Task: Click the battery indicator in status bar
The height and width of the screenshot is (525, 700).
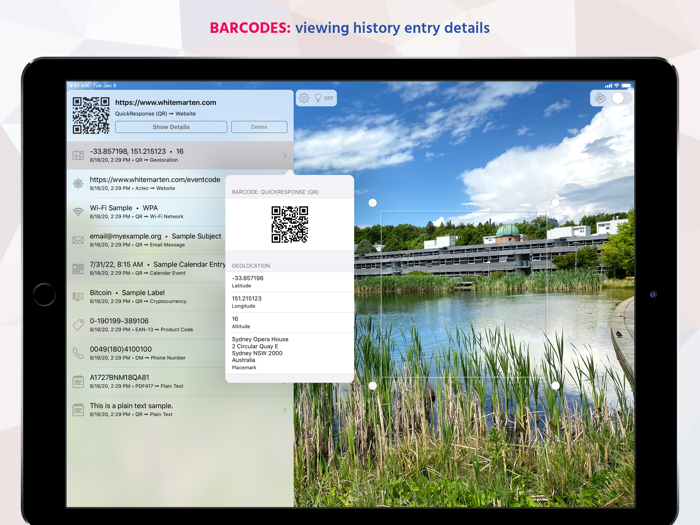Action: tap(626, 85)
